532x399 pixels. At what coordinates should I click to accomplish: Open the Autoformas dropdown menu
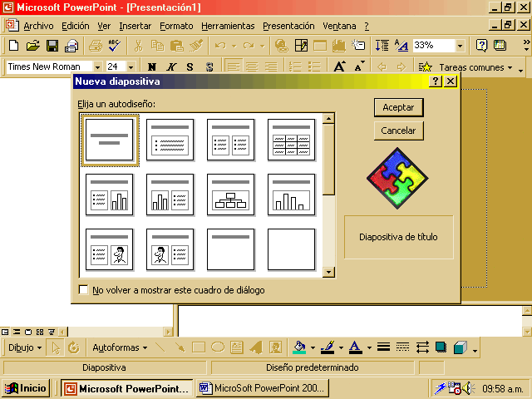[120, 347]
